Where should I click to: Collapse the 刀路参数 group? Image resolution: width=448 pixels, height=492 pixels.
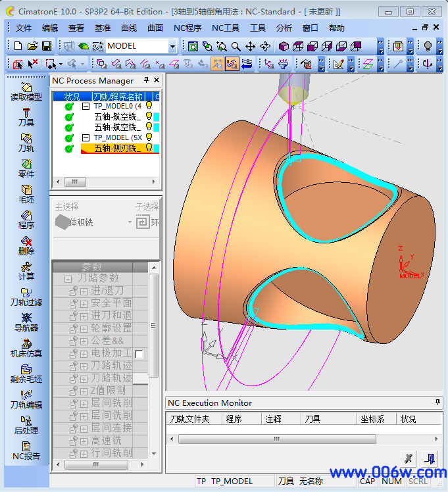[x=68, y=279]
